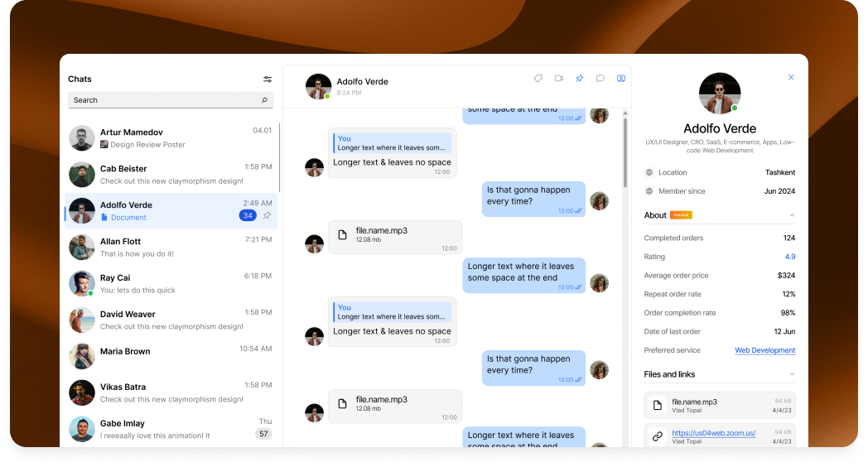Unpin the Adolfo Verde chat in list
The width and height of the screenshot is (868, 467).
(267, 215)
